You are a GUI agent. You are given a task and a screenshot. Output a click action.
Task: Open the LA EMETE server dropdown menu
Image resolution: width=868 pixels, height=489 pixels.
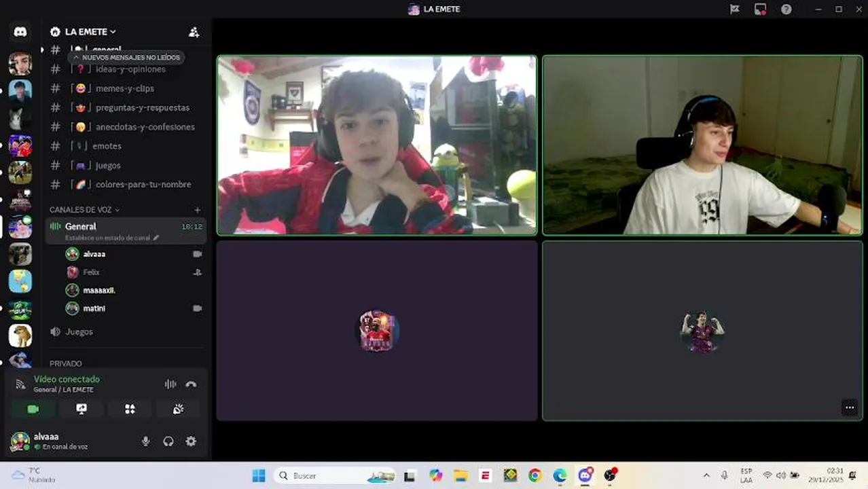(90, 32)
